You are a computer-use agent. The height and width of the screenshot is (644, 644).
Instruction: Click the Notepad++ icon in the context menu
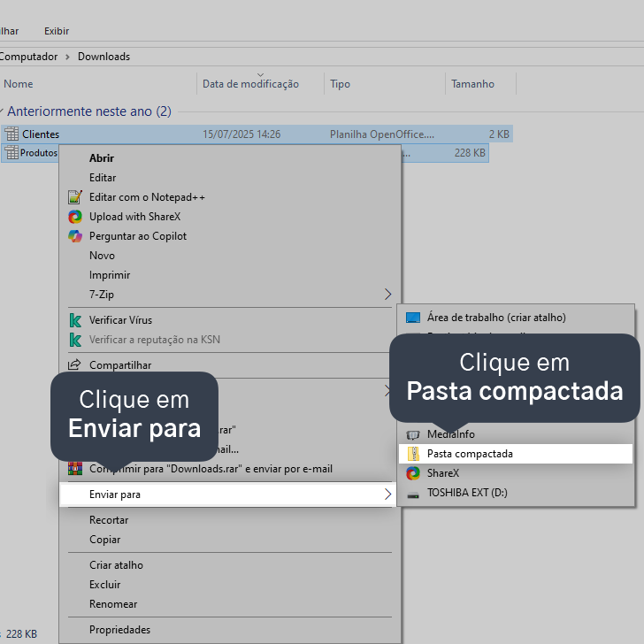75,197
